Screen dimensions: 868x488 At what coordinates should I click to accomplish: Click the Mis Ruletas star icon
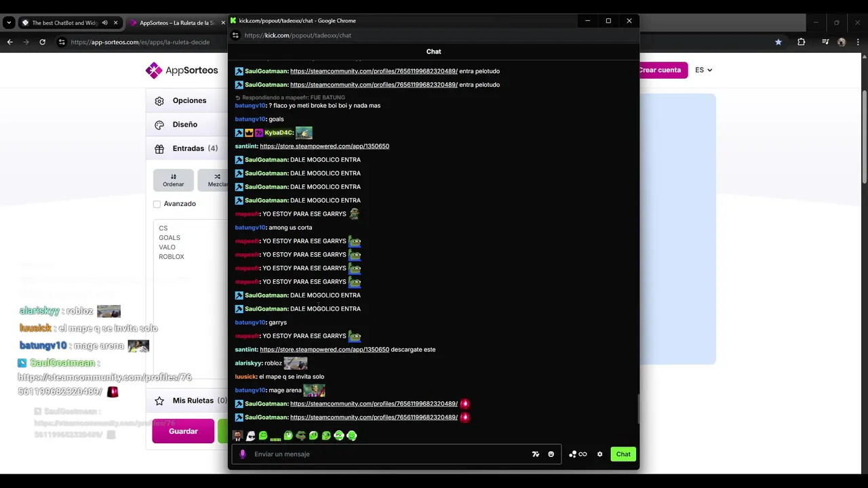tap(159, 401)
